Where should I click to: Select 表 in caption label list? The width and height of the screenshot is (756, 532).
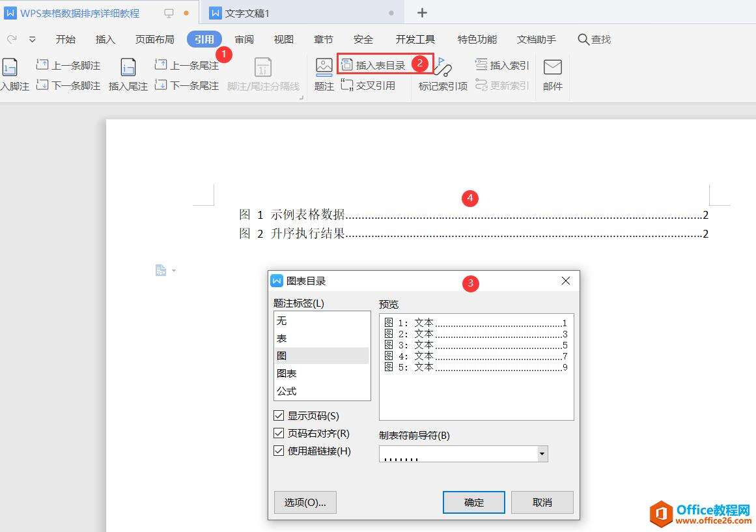click(x=322, y=339)
